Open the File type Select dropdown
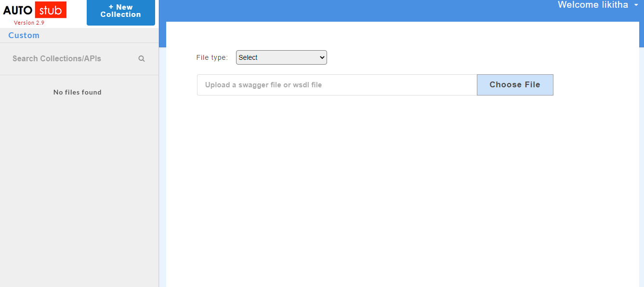Image resolution: width=644 pixels, height=287 pixels. tap(281, 57)
